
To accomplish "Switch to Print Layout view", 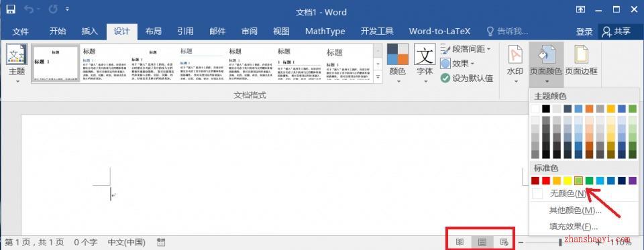I will pos(482,242).
